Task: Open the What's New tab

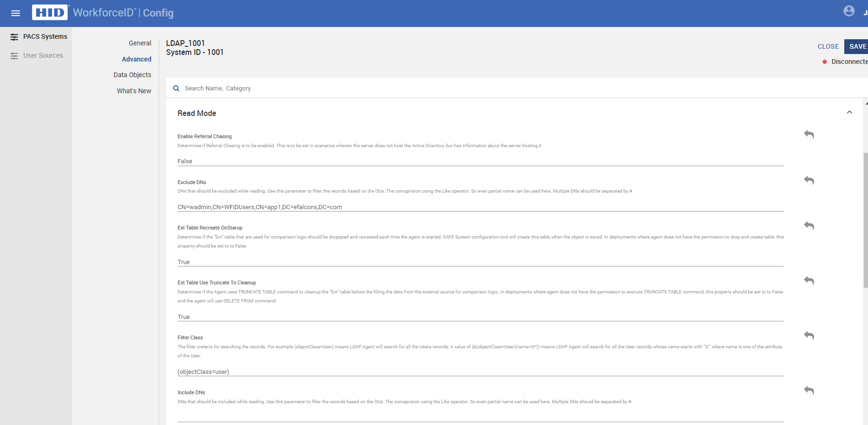Action: (134, 91)
